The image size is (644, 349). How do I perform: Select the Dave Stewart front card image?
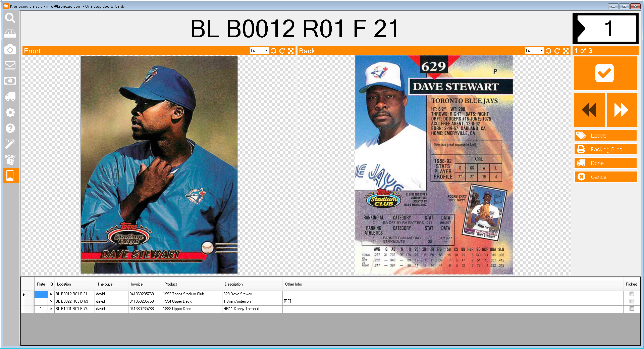(159, 165)
